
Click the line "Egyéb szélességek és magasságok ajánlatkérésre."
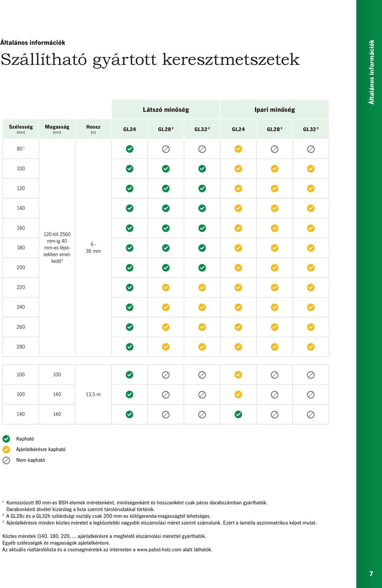tap(56, 543)
